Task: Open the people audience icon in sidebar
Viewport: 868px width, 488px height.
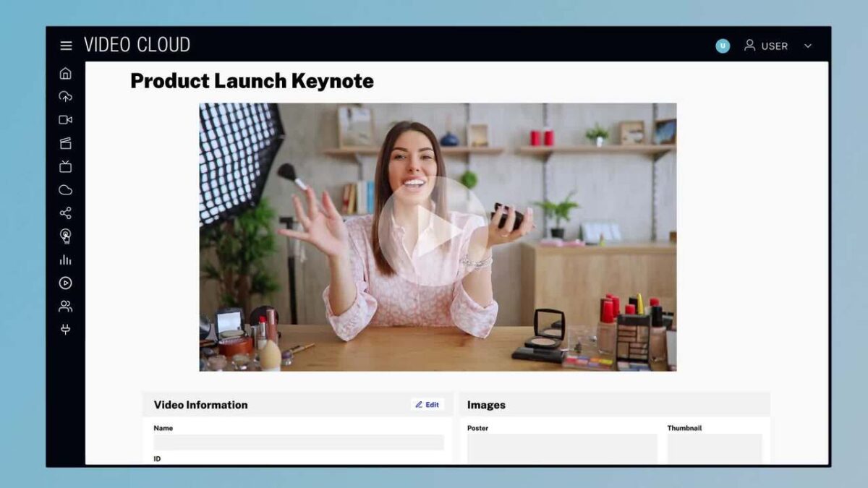Action: (66, 307)
